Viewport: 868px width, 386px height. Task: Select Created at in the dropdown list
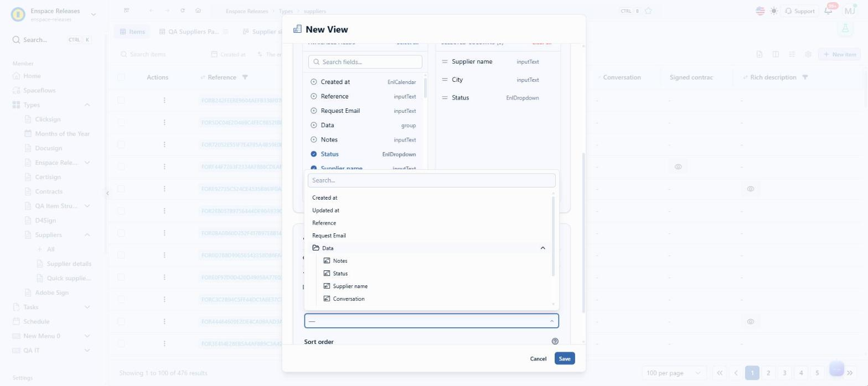coord(324,197)
